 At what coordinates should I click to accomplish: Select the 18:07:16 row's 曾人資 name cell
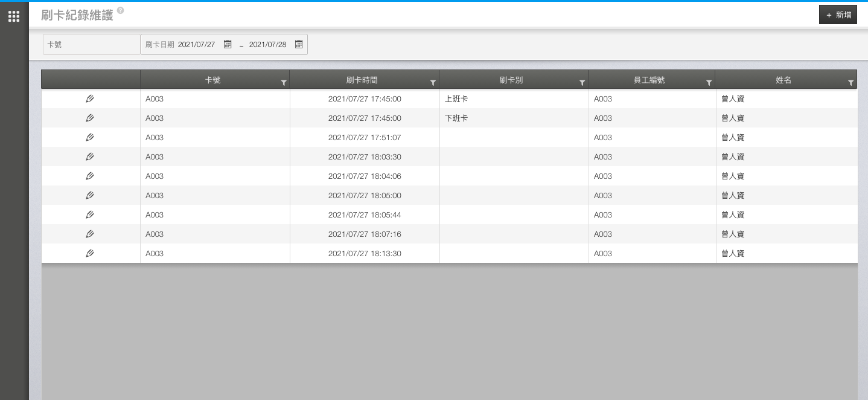733,234
